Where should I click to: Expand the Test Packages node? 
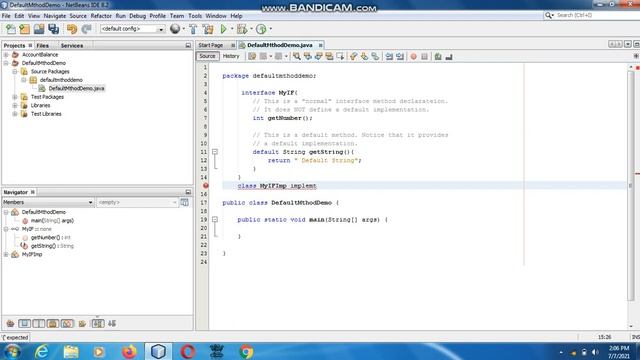15,97
